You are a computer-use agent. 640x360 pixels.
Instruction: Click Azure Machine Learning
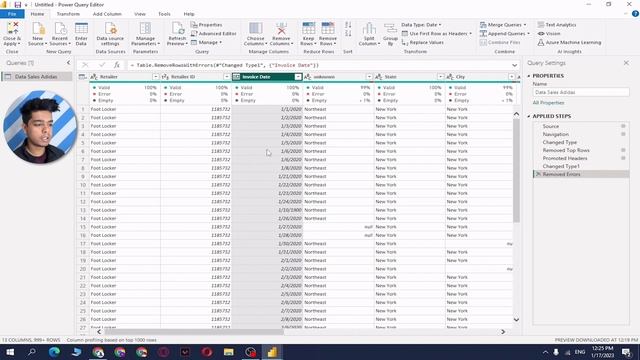point(569,42)
